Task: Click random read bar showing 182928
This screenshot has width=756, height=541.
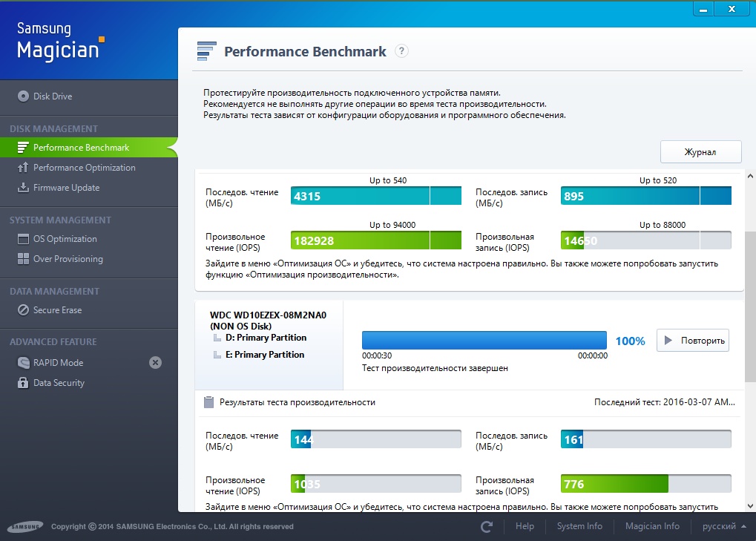Action: (x=376, y=240)
